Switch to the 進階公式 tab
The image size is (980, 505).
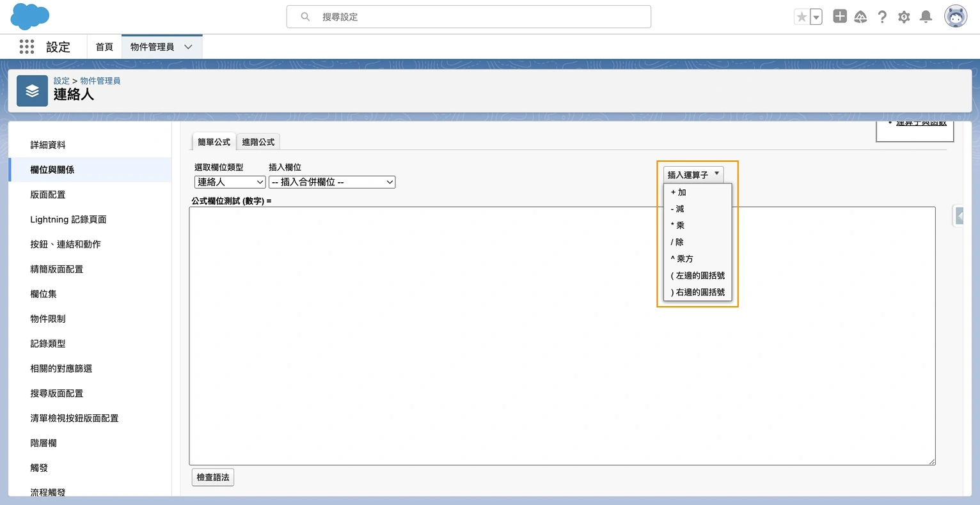pyautogui.click(x=258, y=141)
